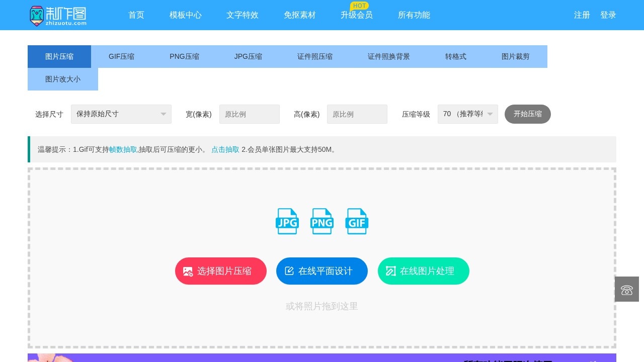Click the JPG file format icon
644x362 pixels.
point(287,221)
